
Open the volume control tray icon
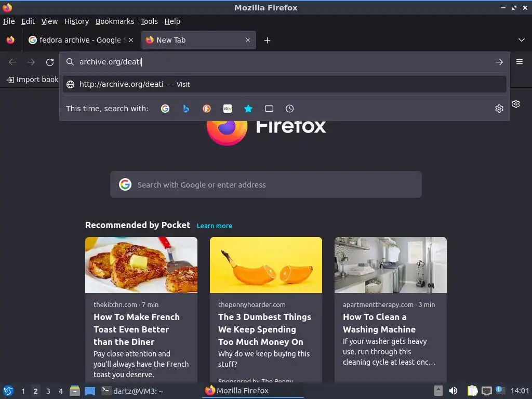coord(453,391)
